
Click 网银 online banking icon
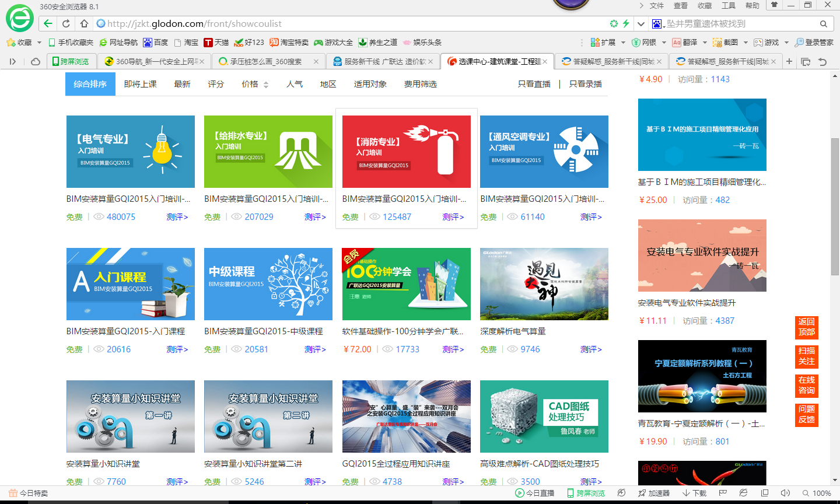644,43
